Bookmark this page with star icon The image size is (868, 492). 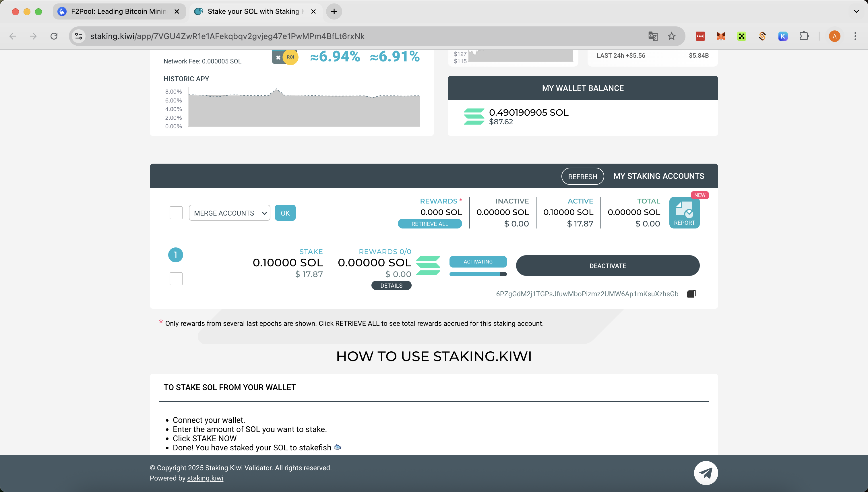coord(671,36)
